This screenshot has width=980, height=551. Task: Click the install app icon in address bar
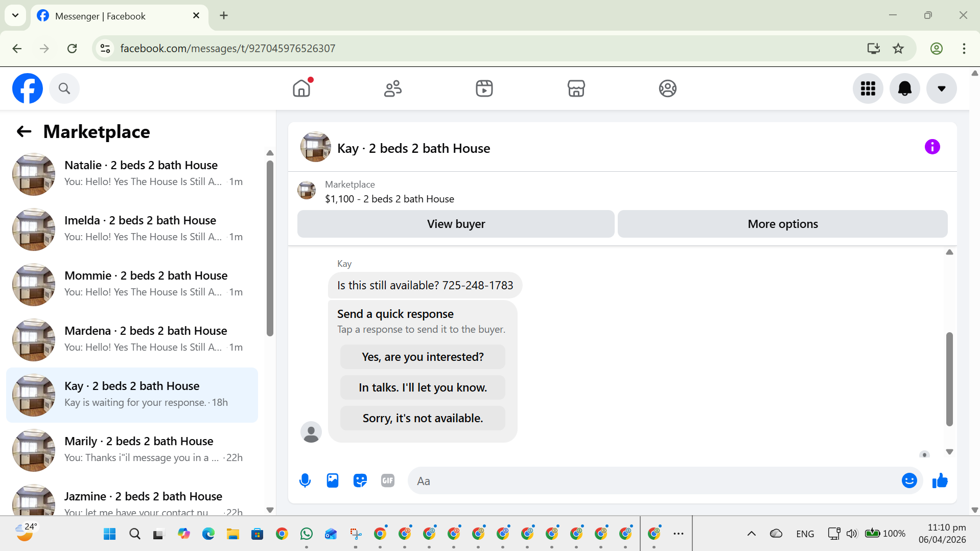[873, 49]
